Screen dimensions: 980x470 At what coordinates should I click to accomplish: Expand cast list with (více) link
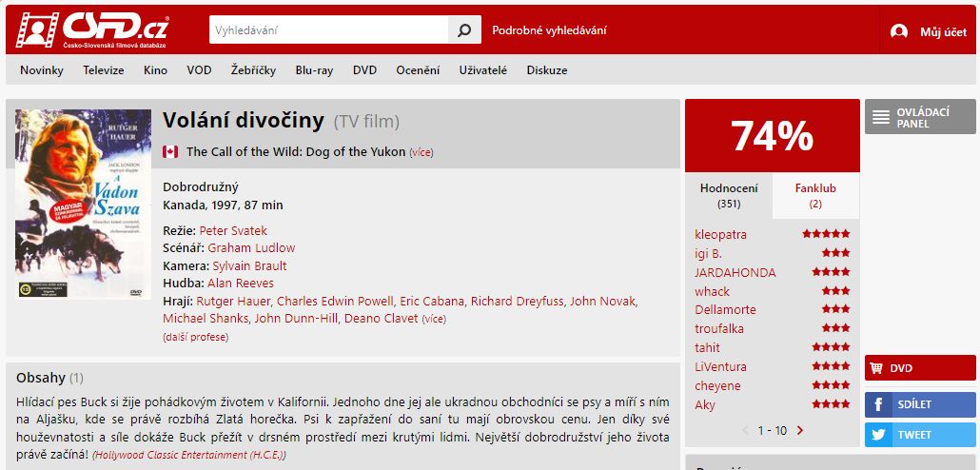[x=434, y=319]
